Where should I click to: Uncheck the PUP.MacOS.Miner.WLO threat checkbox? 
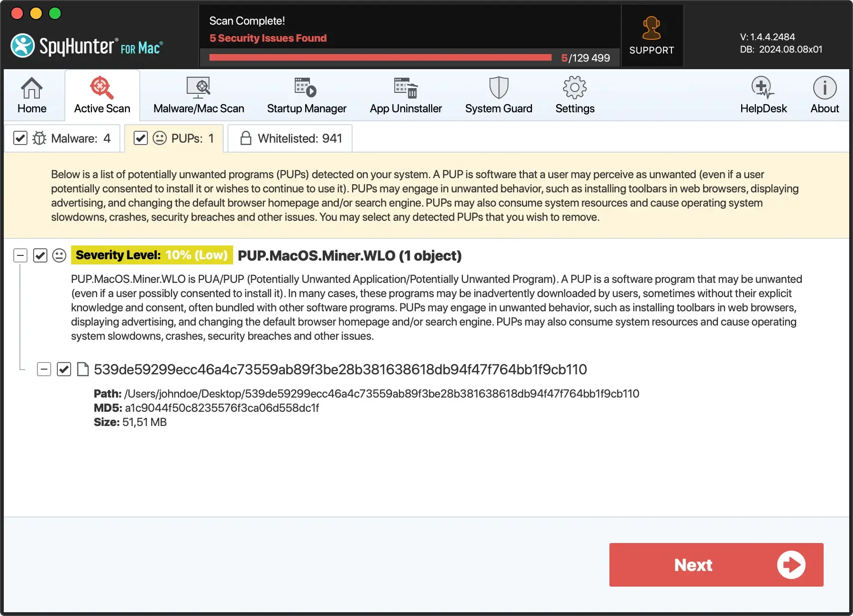point(40,256)
